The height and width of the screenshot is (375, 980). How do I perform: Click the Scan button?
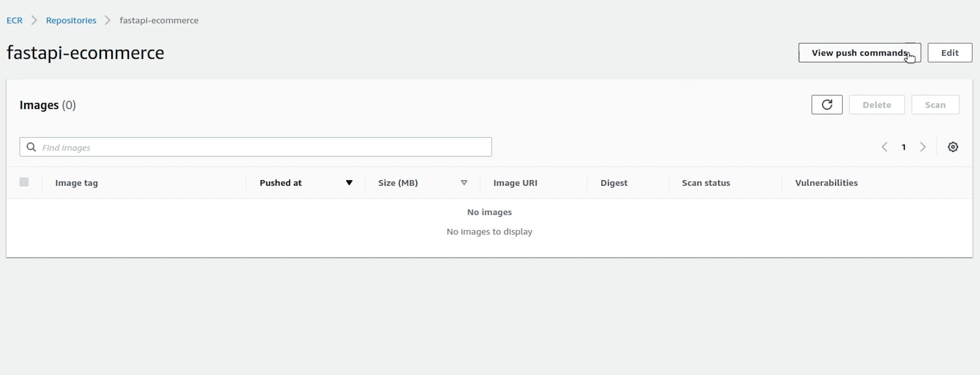935,105
